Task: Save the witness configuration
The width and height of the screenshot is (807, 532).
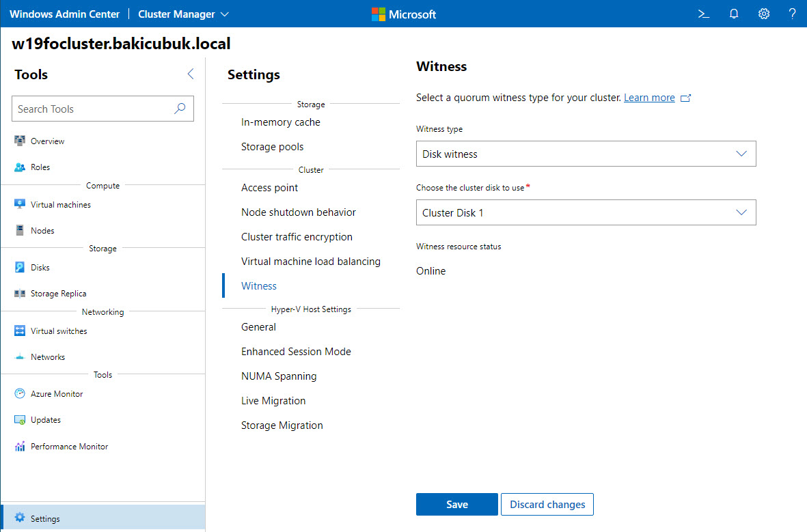Action: [457, 504]
